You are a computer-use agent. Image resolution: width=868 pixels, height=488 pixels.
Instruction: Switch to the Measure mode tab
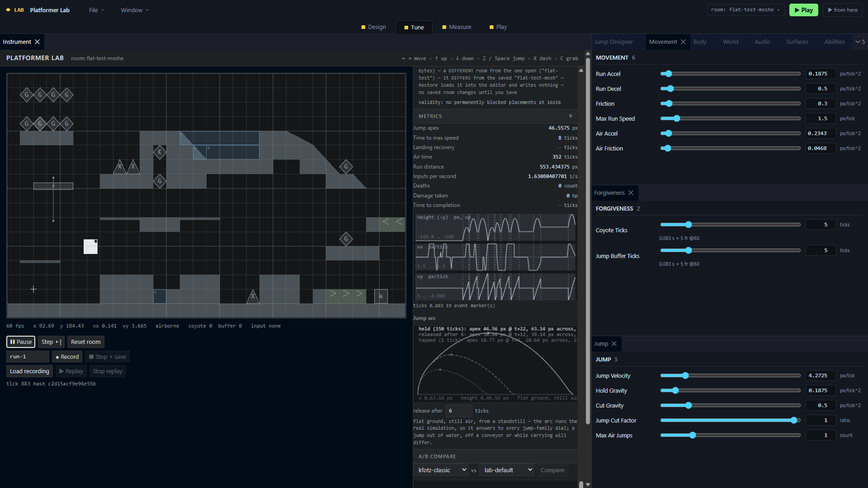[457, 27]
